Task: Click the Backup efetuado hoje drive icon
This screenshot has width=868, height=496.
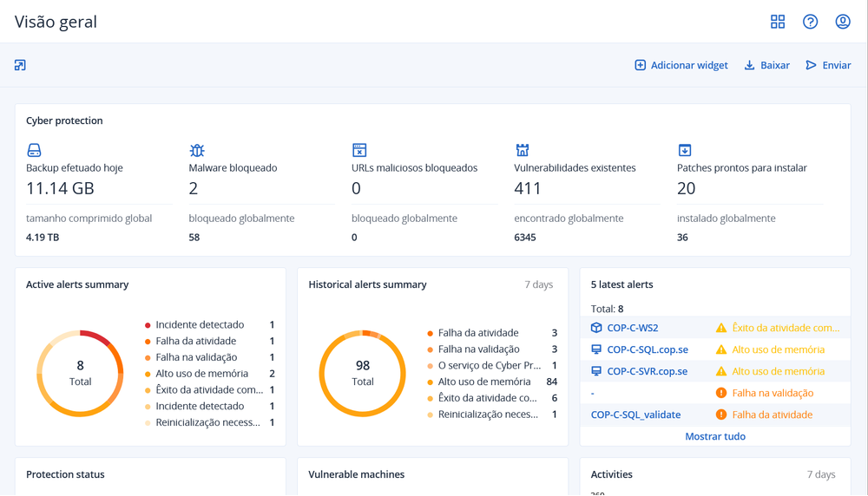Action: [x=34, y=150]
